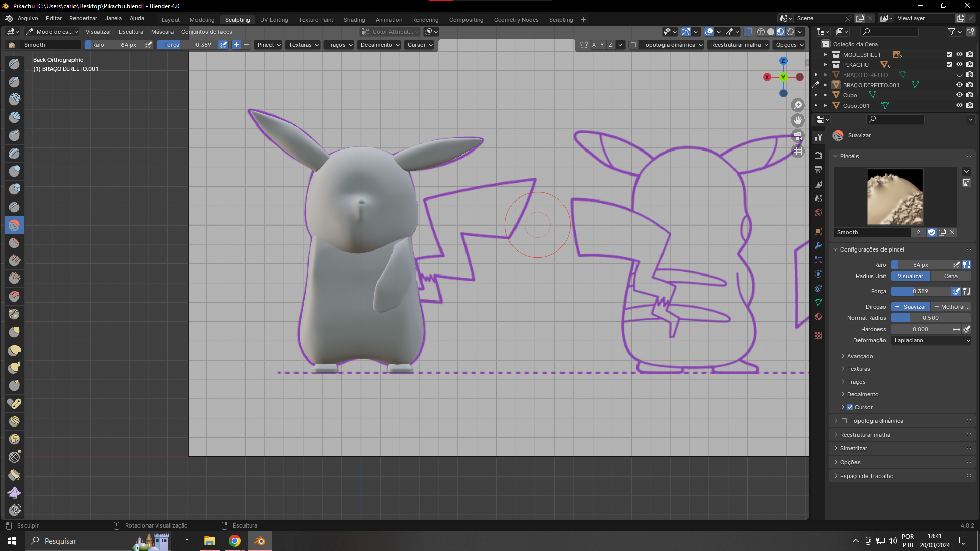
Task: Expand the Simetrizar panel
Action: point(853,448)
